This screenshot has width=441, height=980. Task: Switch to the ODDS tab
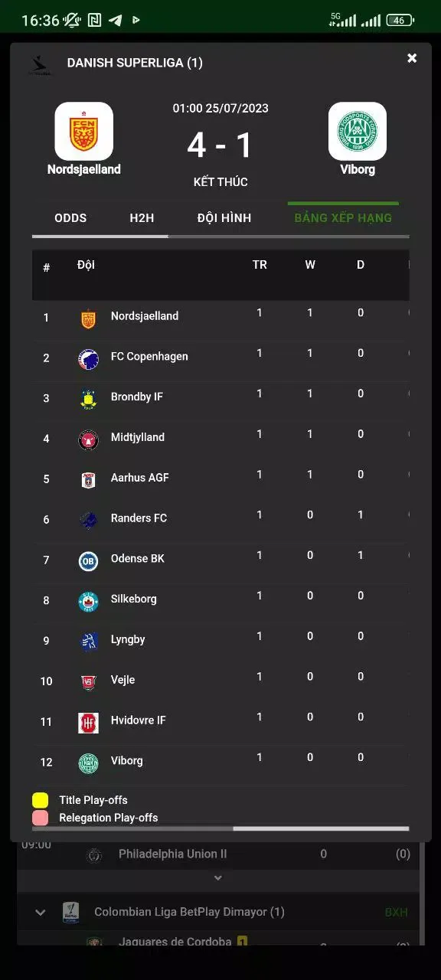point(70,218)
